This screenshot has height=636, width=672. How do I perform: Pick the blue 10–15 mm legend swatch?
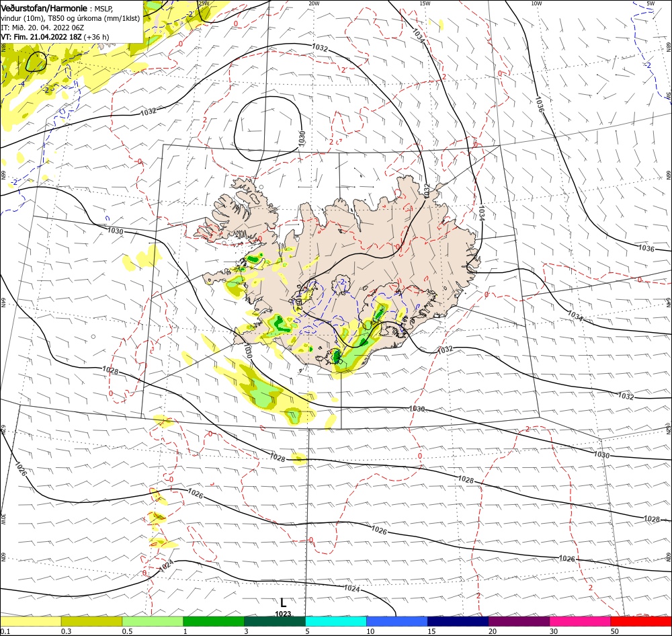tap(397, 621)
